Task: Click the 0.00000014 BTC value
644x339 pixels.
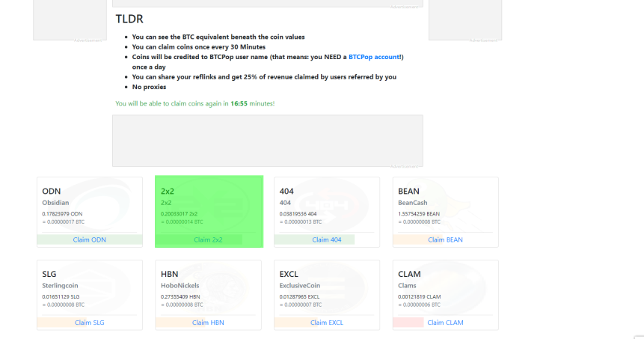Action: pos(182,222)
